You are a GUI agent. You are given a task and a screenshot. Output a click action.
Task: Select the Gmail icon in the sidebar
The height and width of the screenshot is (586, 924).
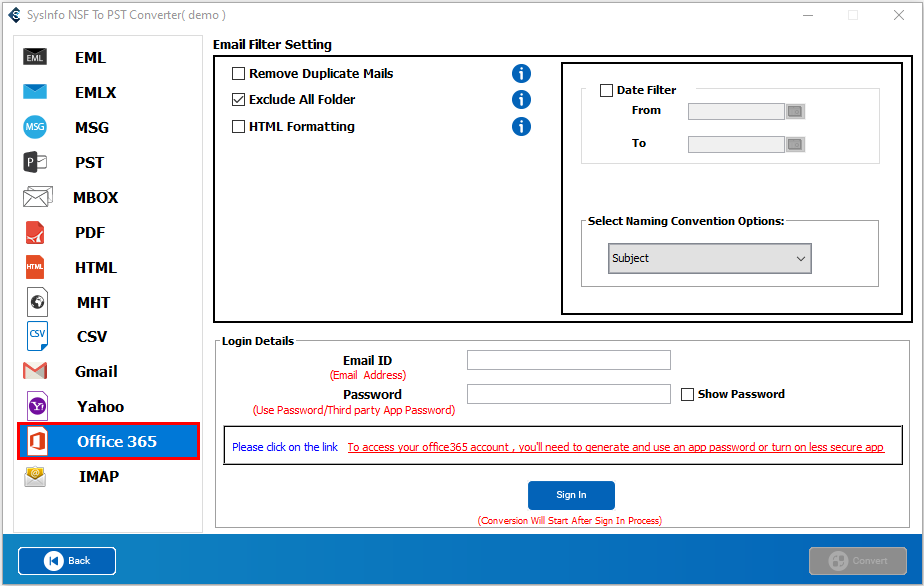[x=35, y=371]
